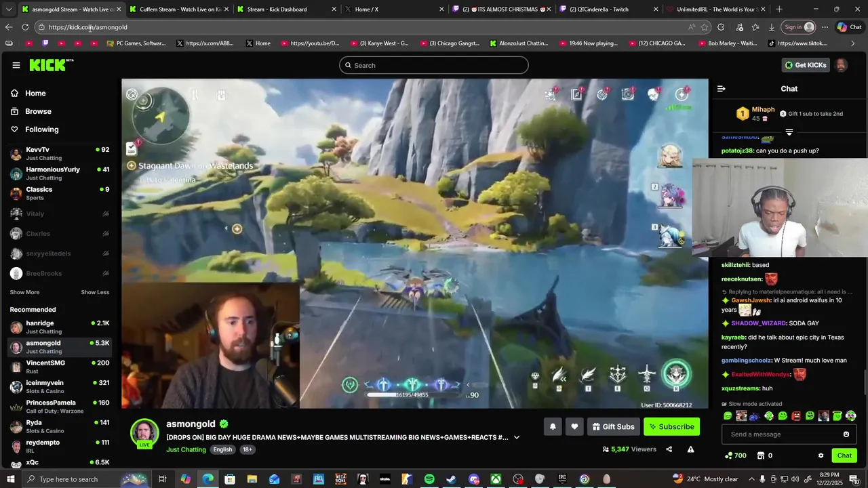Click the Kick search field
Screen dimensions: 868x488
pos(434,65)
